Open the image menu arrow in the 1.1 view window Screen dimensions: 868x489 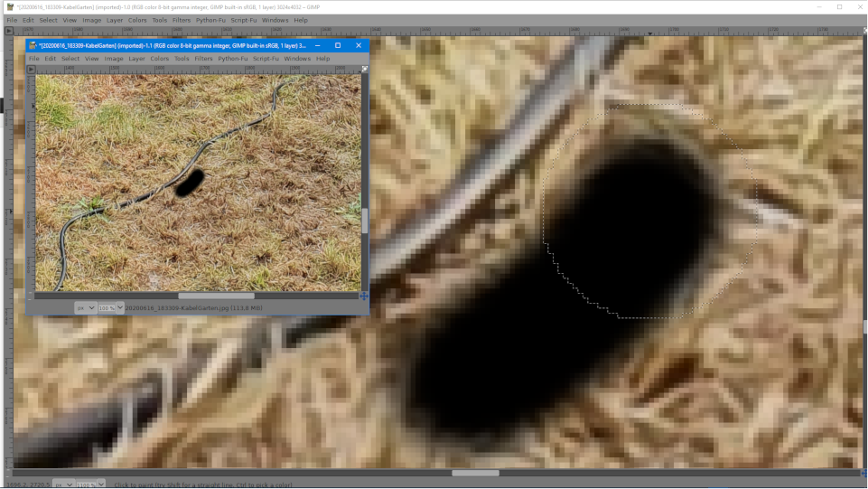(31, 70)
